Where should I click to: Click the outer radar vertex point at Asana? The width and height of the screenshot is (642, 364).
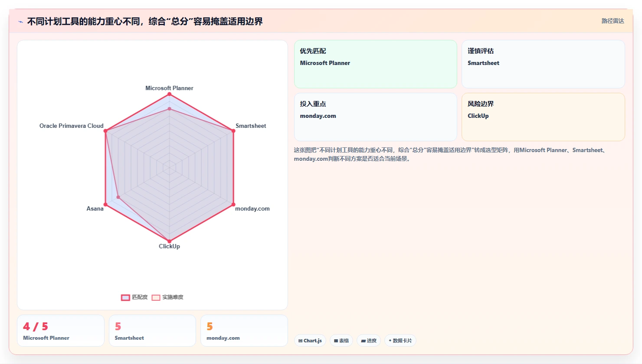point(105,205)
